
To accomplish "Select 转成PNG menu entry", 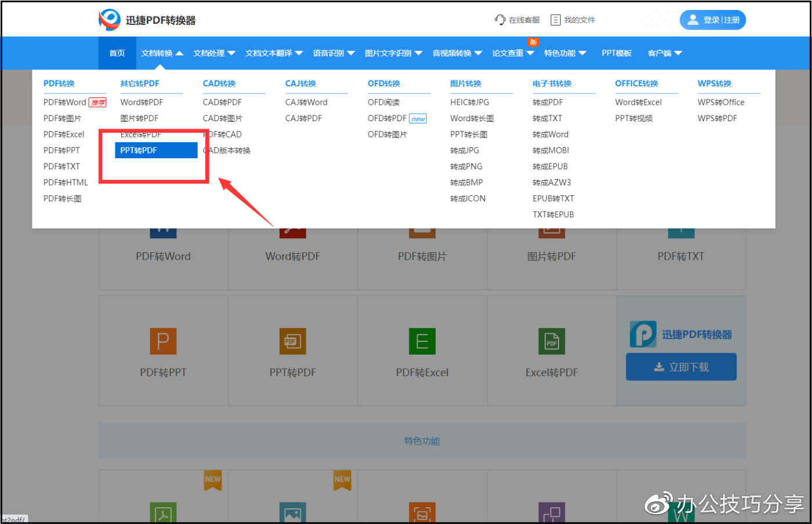I will [x=466, y=166].
